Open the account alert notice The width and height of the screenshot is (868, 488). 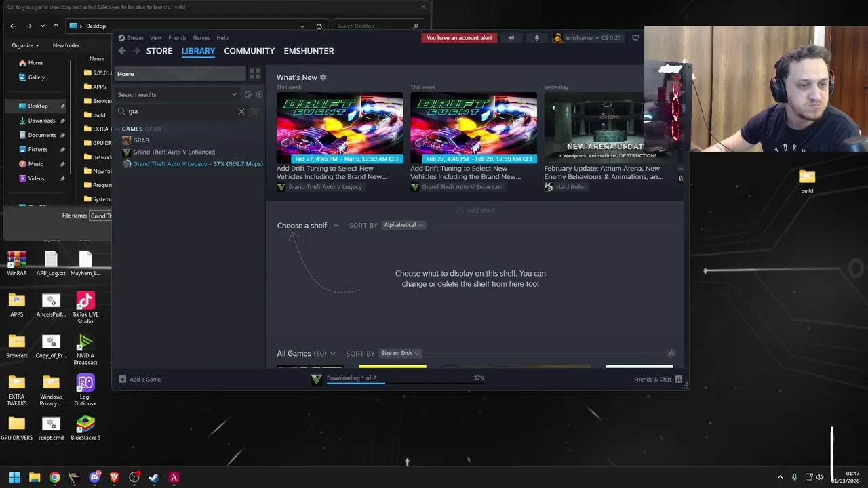(x=459, y=38)
